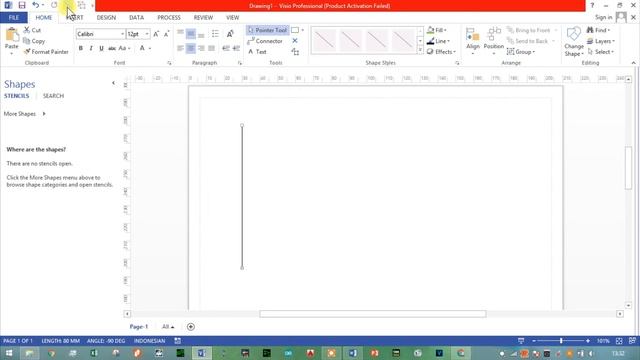The image size is (640, 360).
Task: Apply bullets to the text
Action: click(x=215, y=34)
